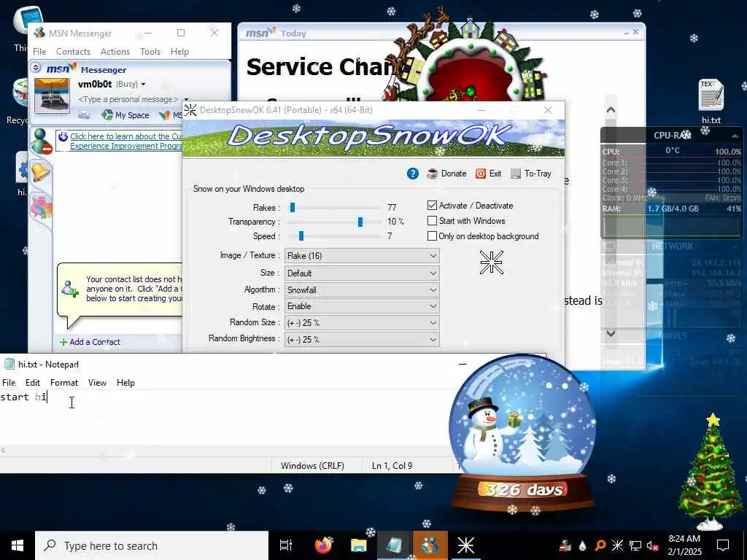The height and width of the screenshot is (560, 747).
Task: Enable Only on desktop background checkbox
Action: point(432,236)
